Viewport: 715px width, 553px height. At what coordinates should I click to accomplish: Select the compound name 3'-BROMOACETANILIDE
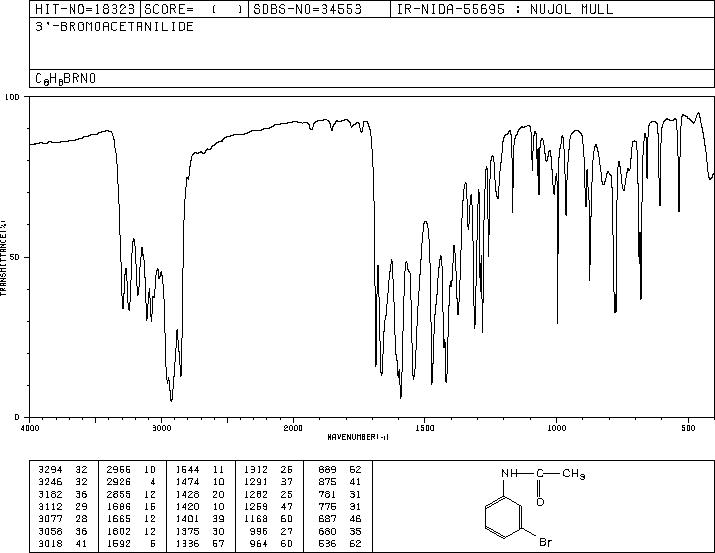pos(114,27)
